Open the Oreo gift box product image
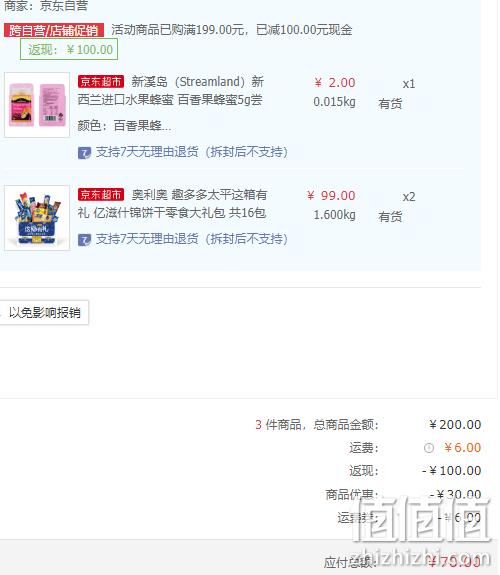Viewport: 500px width, 575px height. pos(37,218)
